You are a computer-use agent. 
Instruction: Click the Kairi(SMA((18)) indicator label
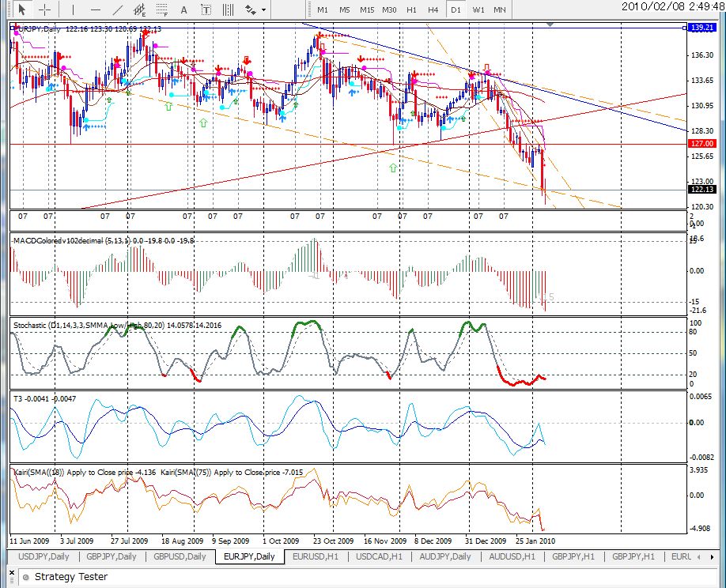tap(85, 473)
